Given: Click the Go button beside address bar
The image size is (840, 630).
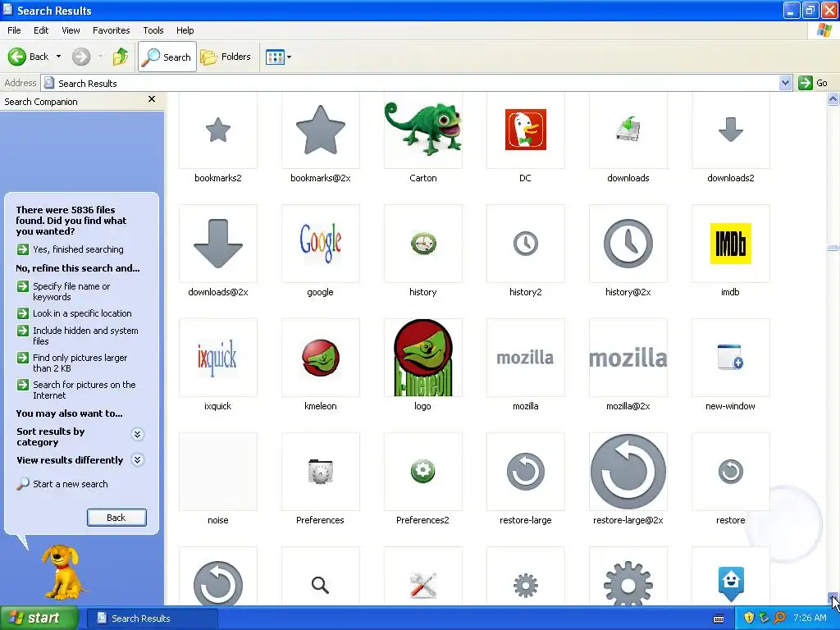Looking at the screenshot, I should pyautogui.click(x=813, y=83).
